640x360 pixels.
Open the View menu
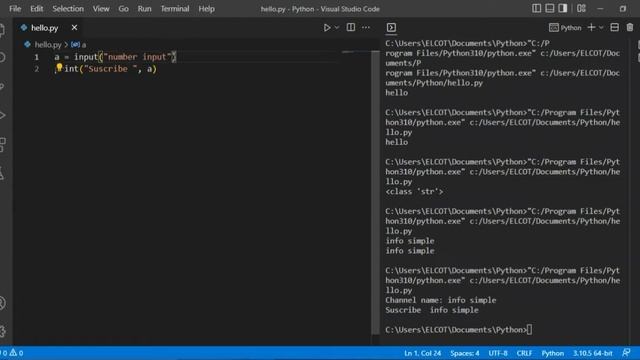point(101,9)
